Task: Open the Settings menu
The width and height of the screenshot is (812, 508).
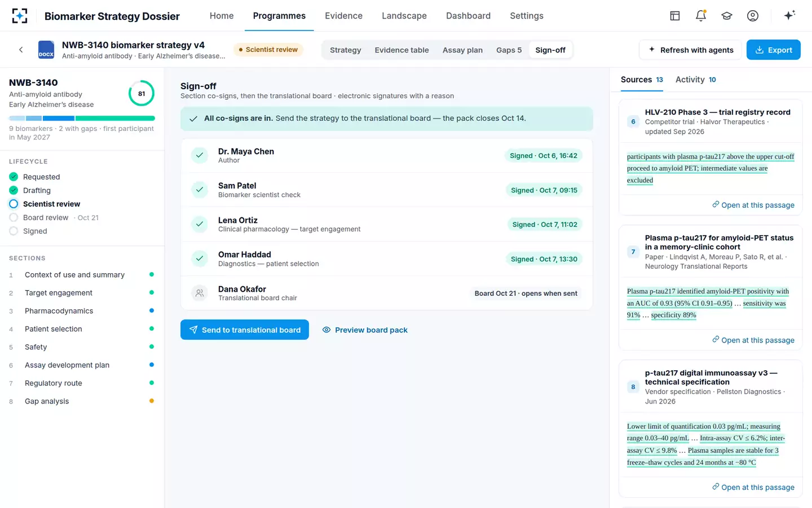Action: (527, 16)
